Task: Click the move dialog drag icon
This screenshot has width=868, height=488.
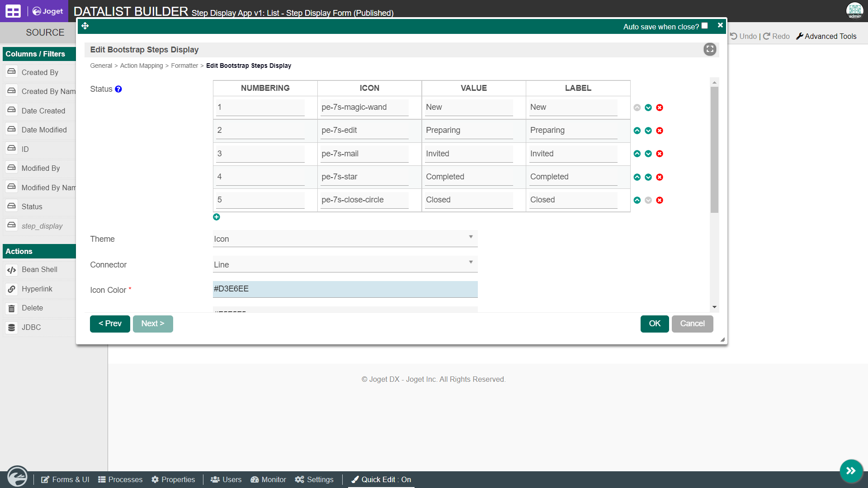Action: 85,26
